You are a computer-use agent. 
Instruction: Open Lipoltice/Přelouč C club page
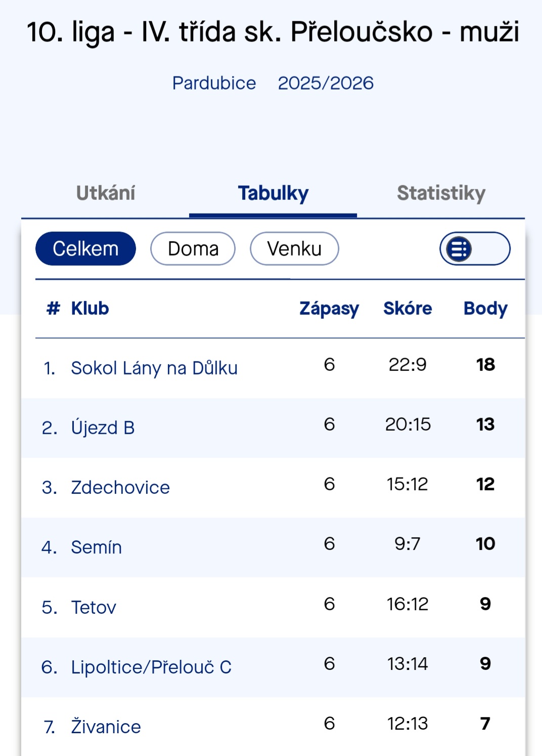pos(151,667)
